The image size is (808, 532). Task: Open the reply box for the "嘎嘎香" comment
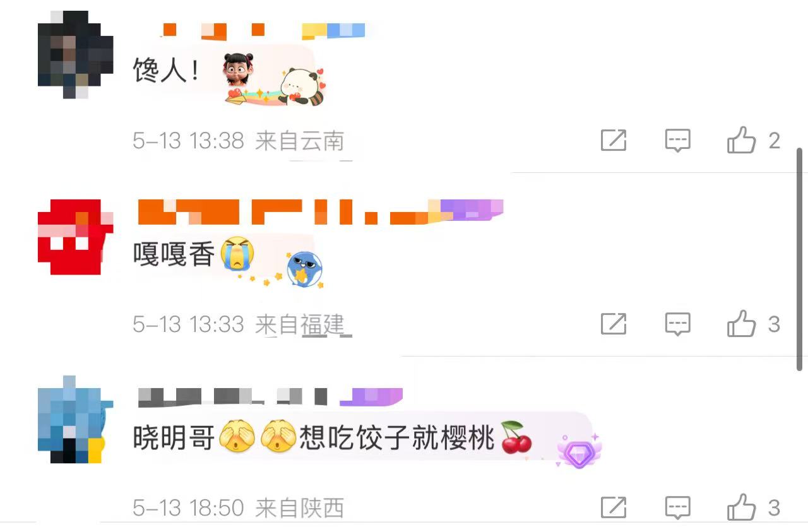tap(677, 324)
